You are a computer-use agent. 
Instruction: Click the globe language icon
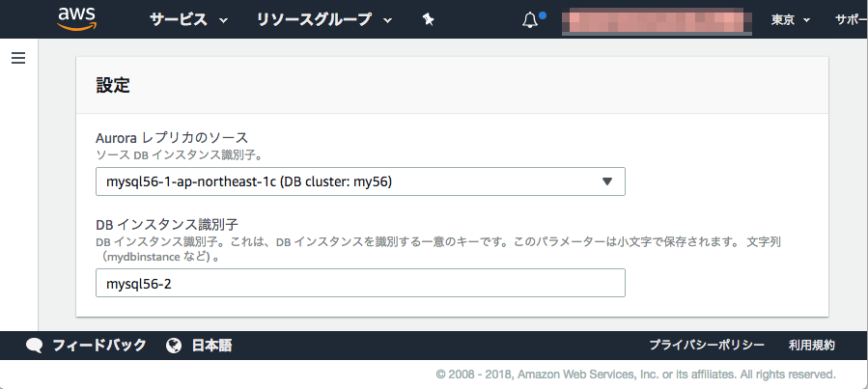pyautogui.click(x=174, y=346)
